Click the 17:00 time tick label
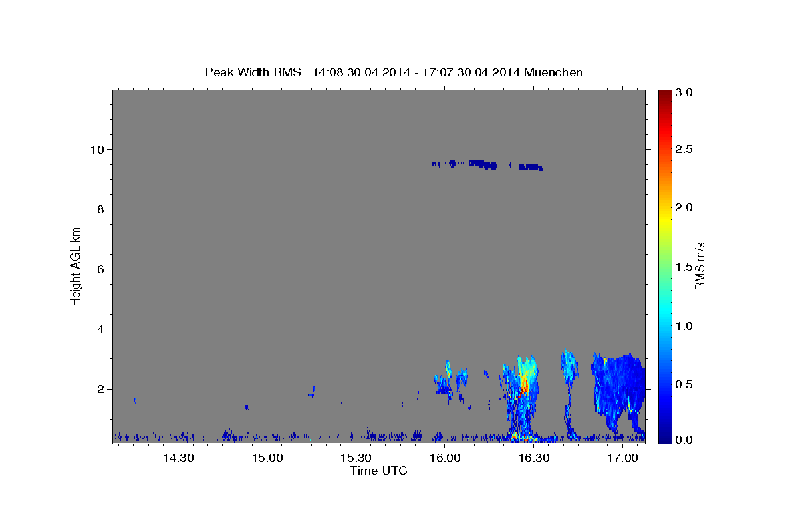The width and height of the screenshot is (798, 532). [x=623, y=458]
